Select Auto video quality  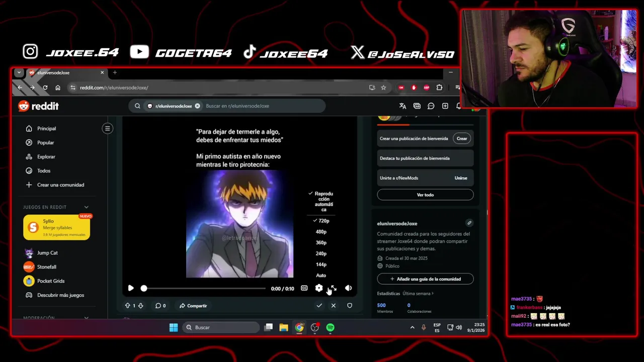click(321, 276)
